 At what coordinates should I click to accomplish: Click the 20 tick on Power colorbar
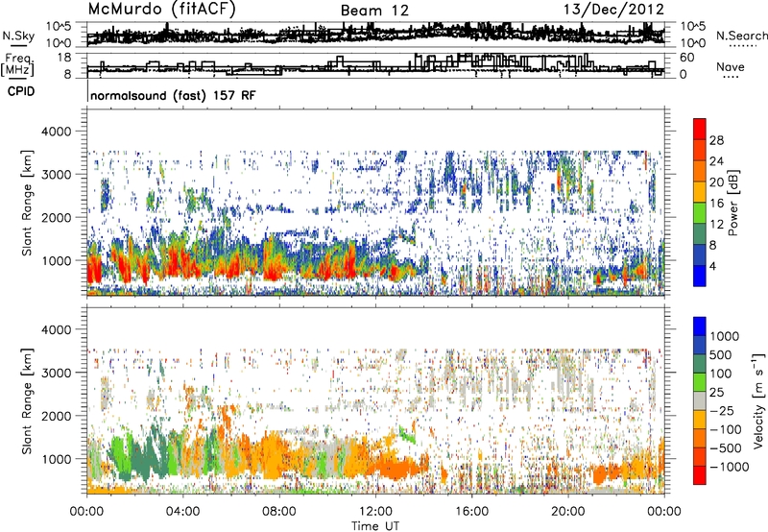point(716,182)
